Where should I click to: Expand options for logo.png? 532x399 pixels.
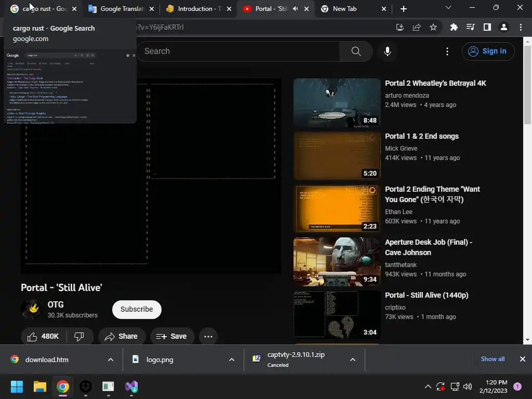pyautogui.click(x=232, y=360)
